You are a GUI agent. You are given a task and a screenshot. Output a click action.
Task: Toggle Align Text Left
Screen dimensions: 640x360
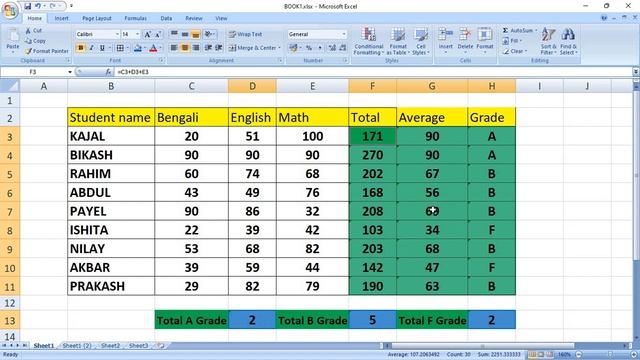pyautogui.click(x=174, y=48)
